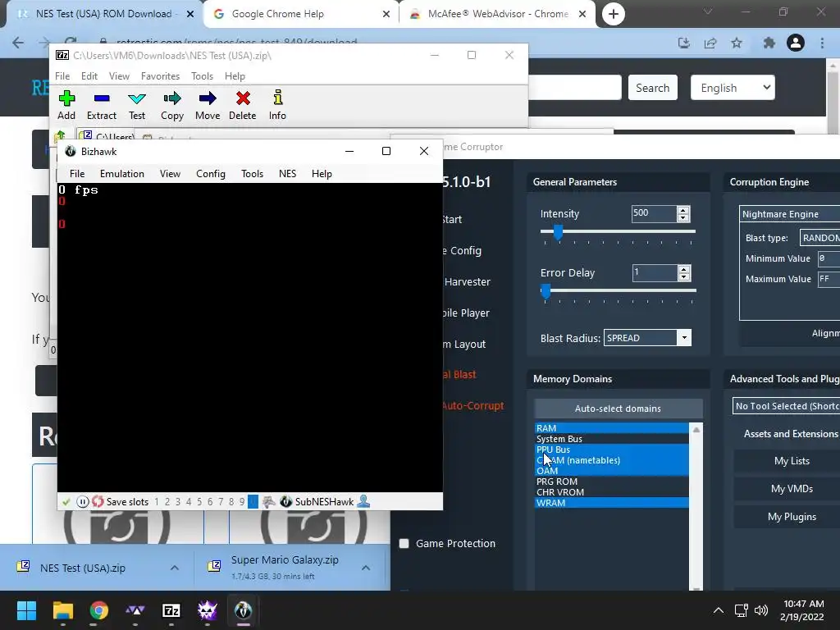Click the My VMDs button
This screenshot has height=630, width=840.
coord(792,489)
